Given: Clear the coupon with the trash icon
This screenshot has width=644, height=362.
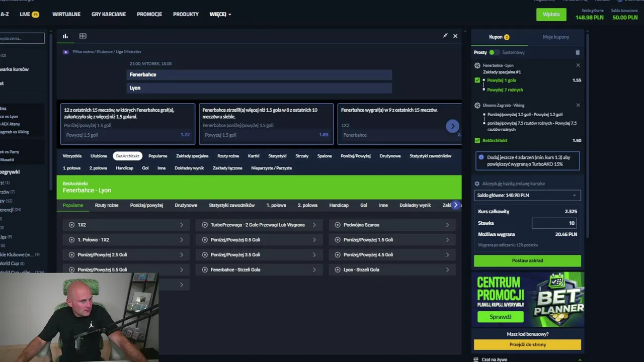Looking at the screenshot, I should pyautogui.click(x=578, y=52).
